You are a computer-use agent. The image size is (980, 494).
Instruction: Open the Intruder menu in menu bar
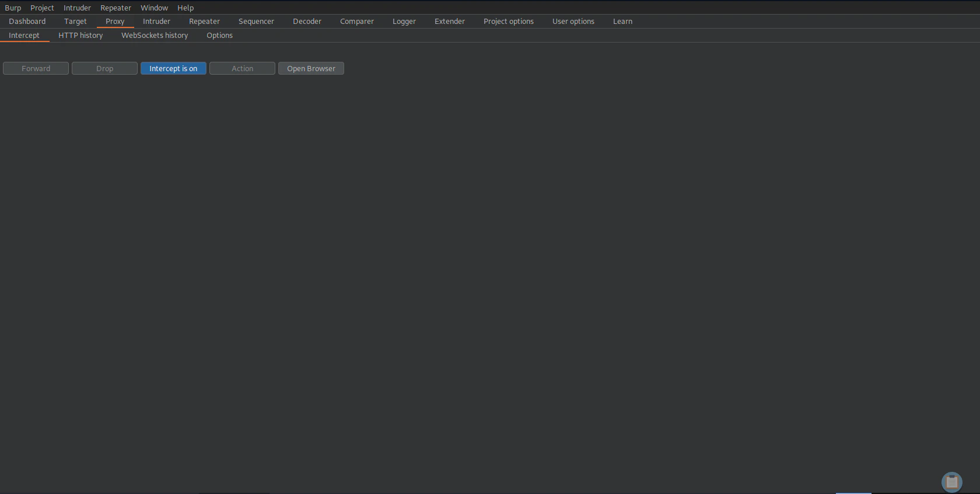click(x=77, y=8)
